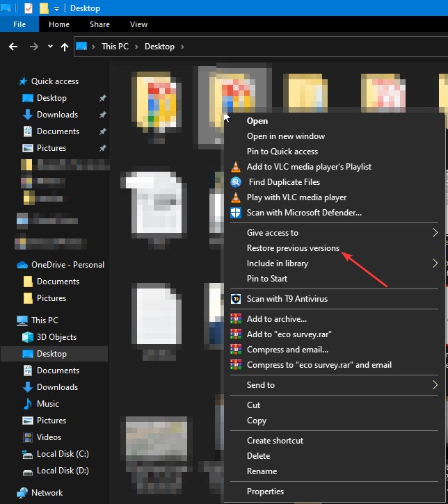The height and width of the screenshot is (504, 448).
Task: Click the Microsoft Defender shield icon
Action: (236, 213)
